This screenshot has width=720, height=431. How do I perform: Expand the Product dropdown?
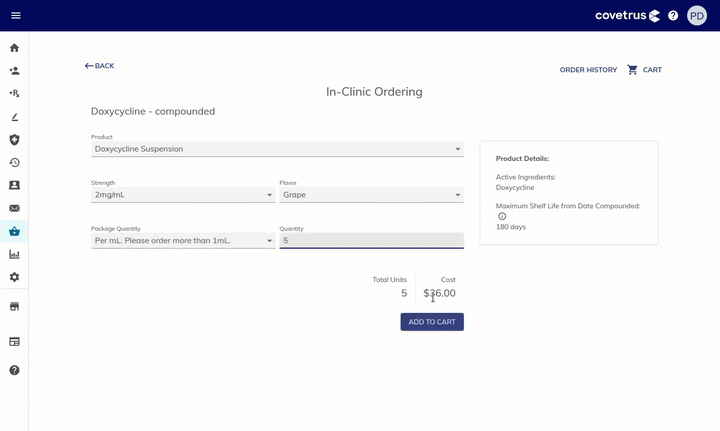pos(277,149)
